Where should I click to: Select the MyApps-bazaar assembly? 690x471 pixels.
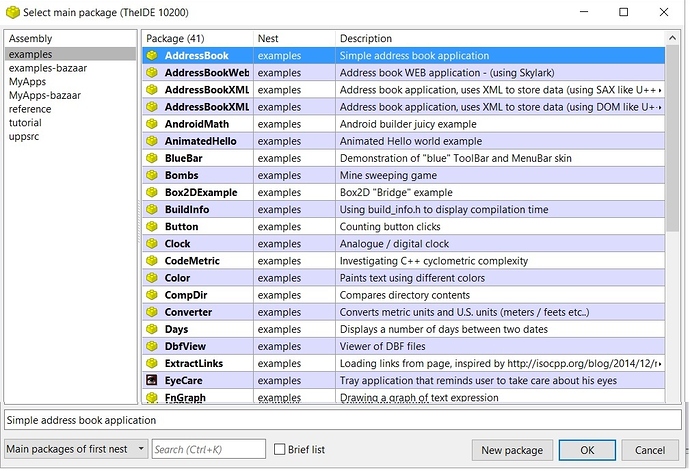[45, 96]
